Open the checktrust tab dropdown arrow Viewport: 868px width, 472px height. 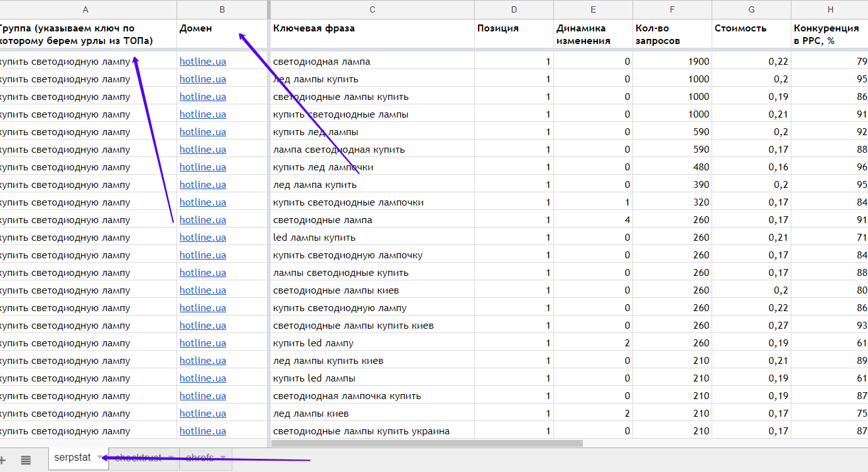point(170,458)
